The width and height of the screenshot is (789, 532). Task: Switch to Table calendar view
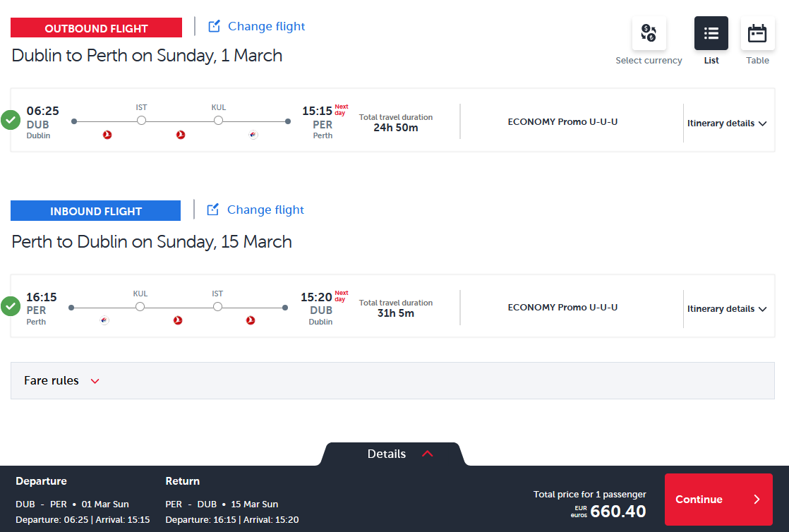[757, 33]
